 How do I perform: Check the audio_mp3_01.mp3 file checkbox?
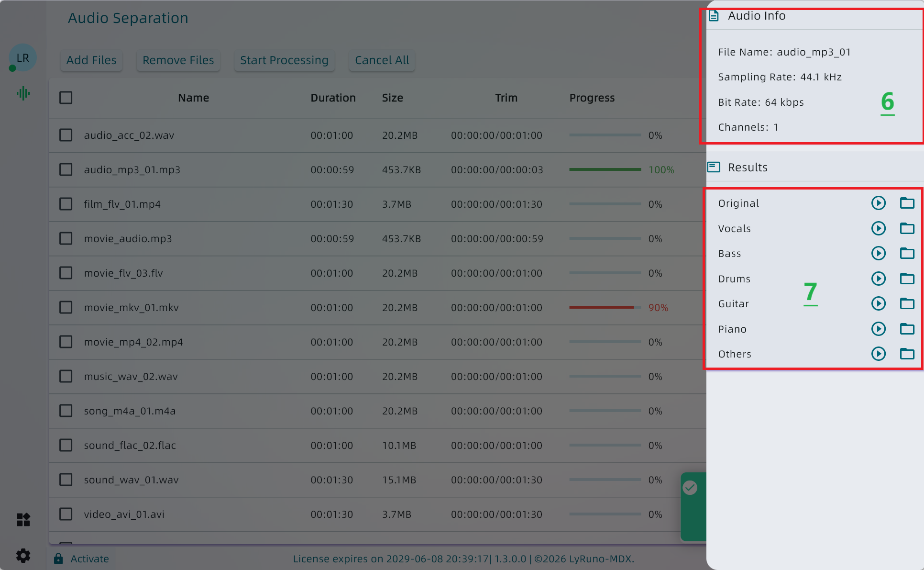pyautogui.click(x=66, y=169)
